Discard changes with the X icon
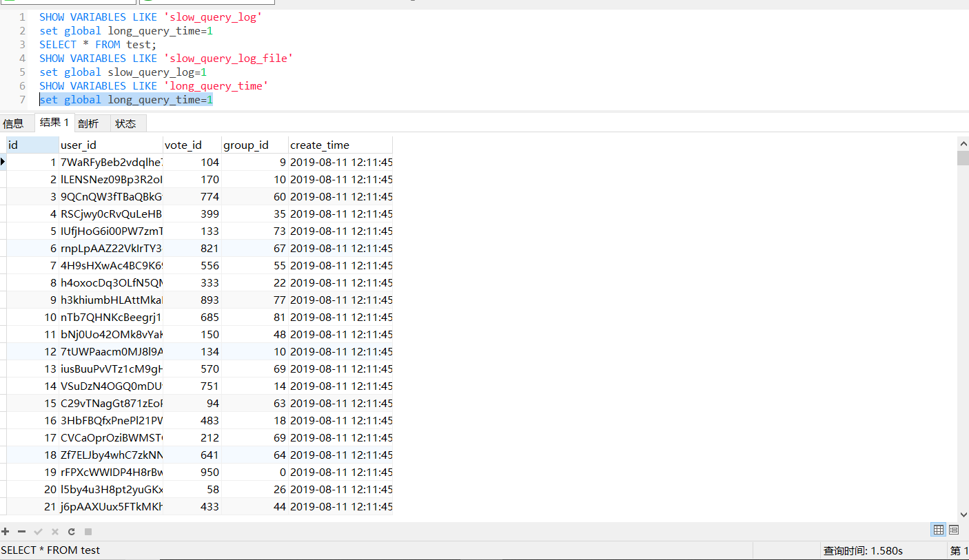The height and width of the screenshot is (560, 969). click(55, 532)
